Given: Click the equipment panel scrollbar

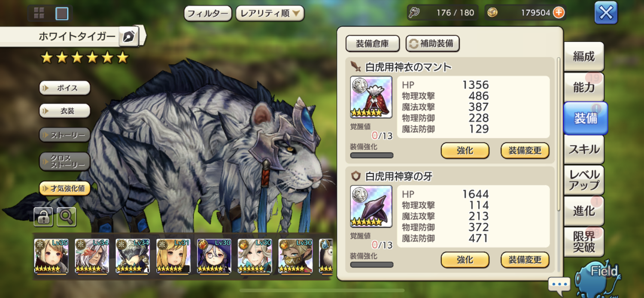Looking at the screenshot, I should coord(558,133).
